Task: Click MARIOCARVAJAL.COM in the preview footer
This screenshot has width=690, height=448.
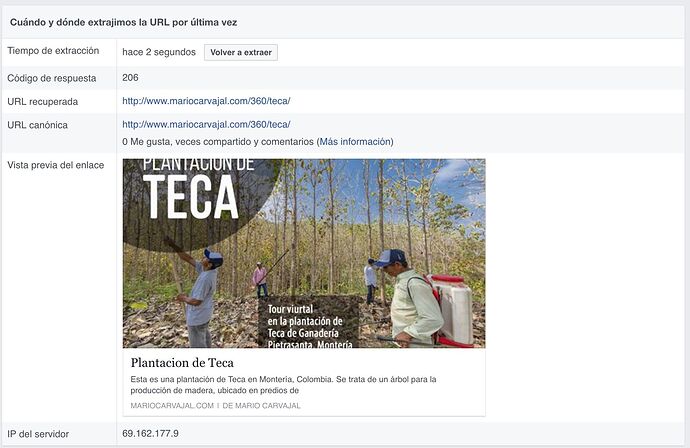Action: 172,406
